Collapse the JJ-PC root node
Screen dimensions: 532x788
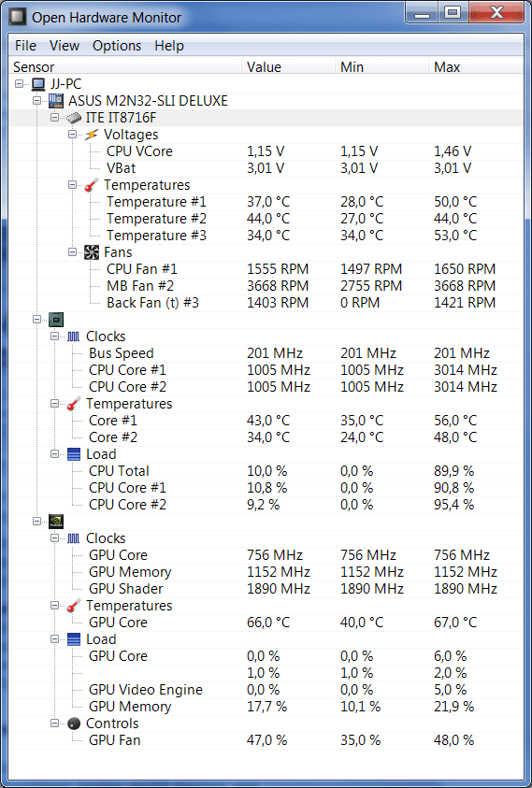click(19, 84)
